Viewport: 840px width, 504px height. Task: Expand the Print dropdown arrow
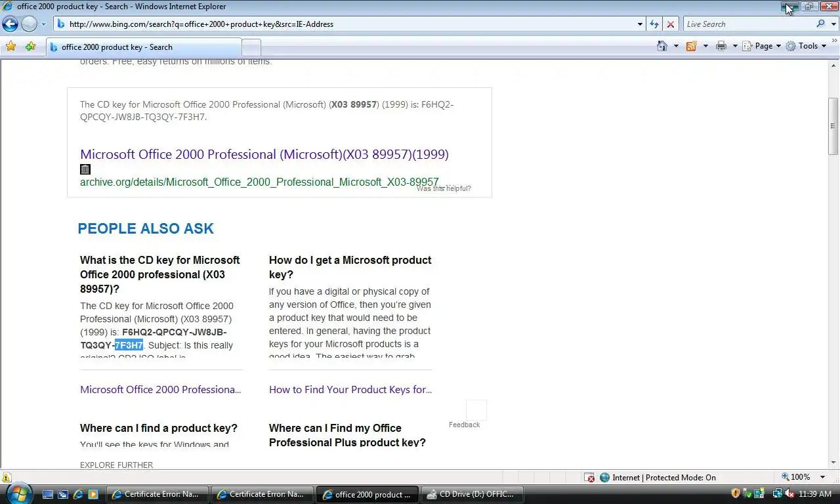pyautogui.click(x=735, y=46)
